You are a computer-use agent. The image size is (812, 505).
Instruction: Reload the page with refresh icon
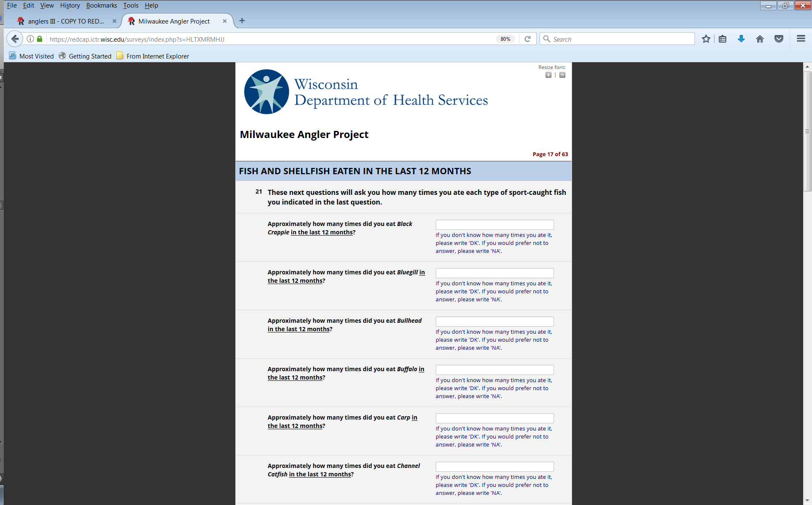(527, 39)
